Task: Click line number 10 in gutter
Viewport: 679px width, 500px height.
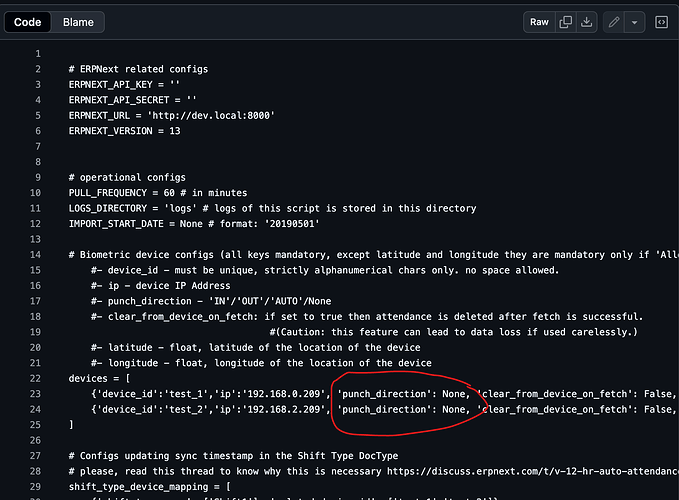Action: 35,193
